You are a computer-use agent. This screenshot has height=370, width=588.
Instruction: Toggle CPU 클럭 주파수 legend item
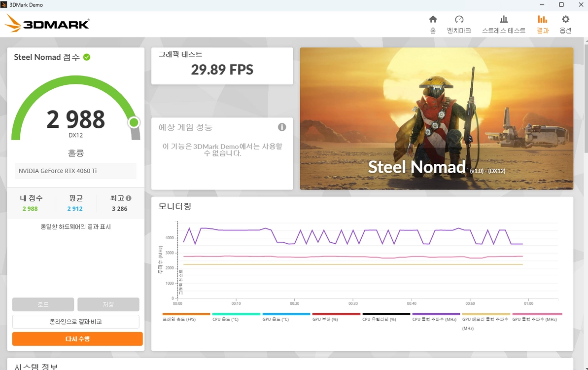point(436,317)
